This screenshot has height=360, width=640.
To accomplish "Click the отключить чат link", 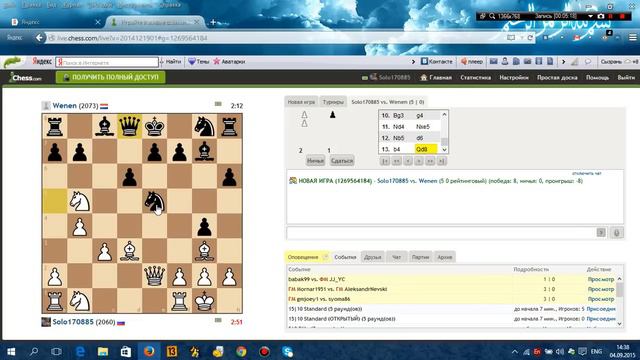I will (x=587, y=173).
